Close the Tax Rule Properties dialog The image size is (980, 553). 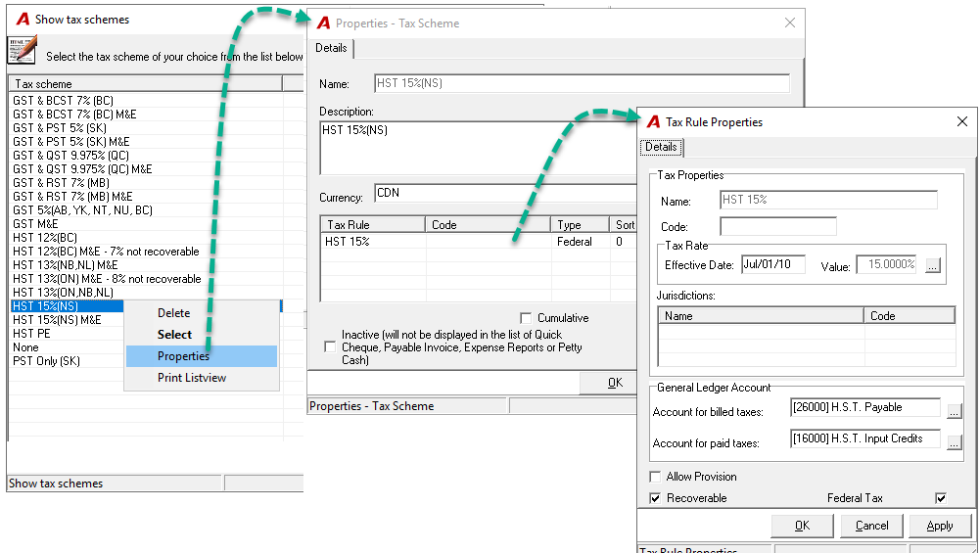[962, 121]
